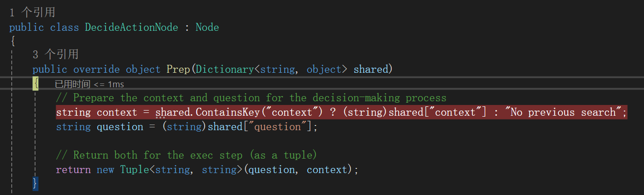This screenshot has height=195, width=644.
Task: Click the "已用时间 <= 1ms" performance tip
Action: coord(89,84)
